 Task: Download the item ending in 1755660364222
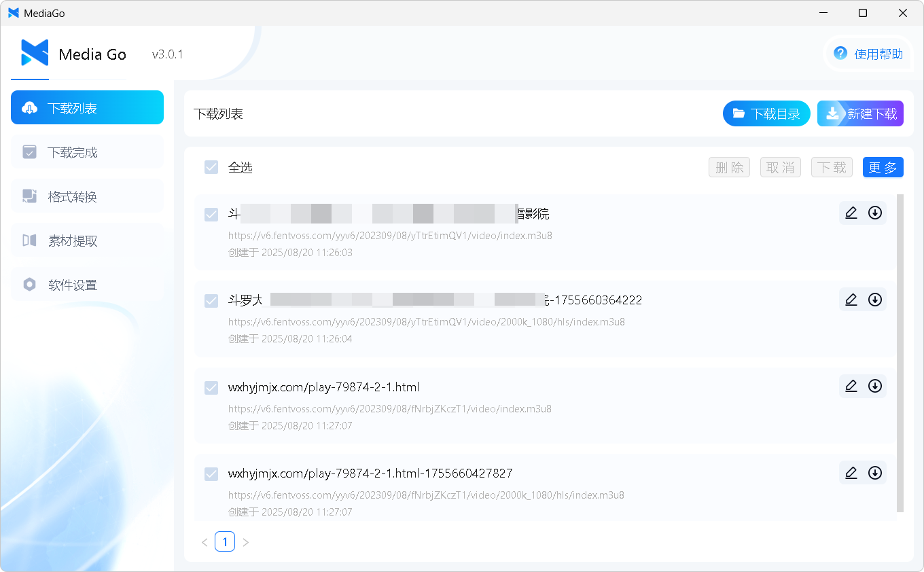coord(875,299)
